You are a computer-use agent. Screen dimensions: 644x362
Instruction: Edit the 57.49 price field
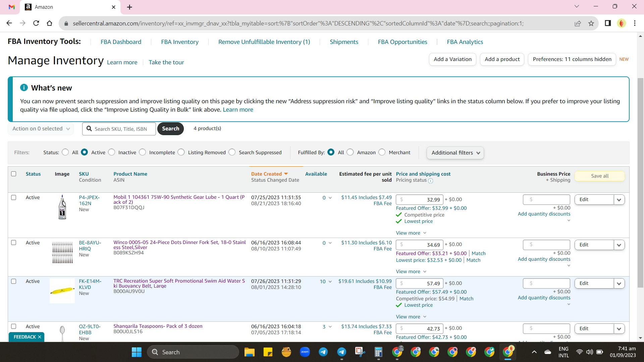[420, 284]
